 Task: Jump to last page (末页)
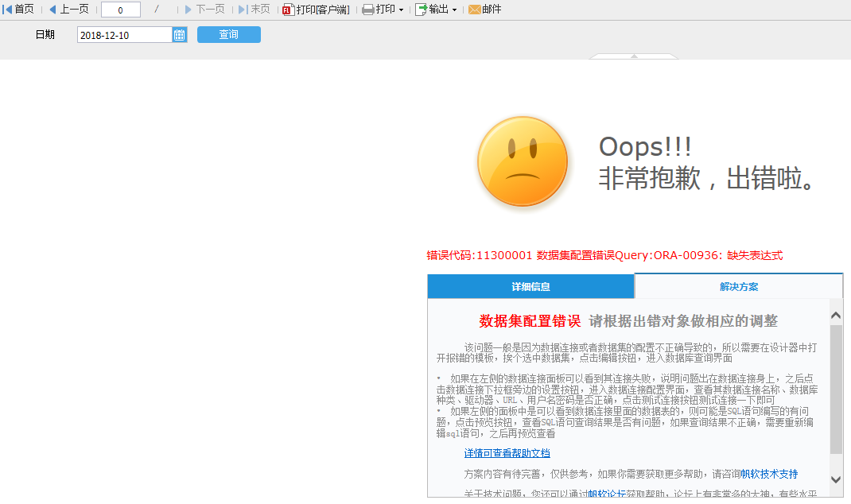(255, 10)
